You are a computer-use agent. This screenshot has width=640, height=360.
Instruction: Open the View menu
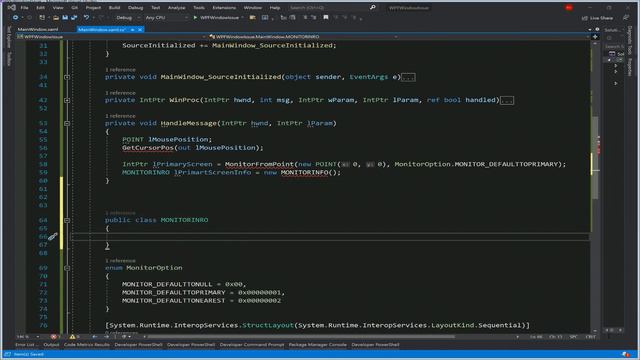(58, 7)
